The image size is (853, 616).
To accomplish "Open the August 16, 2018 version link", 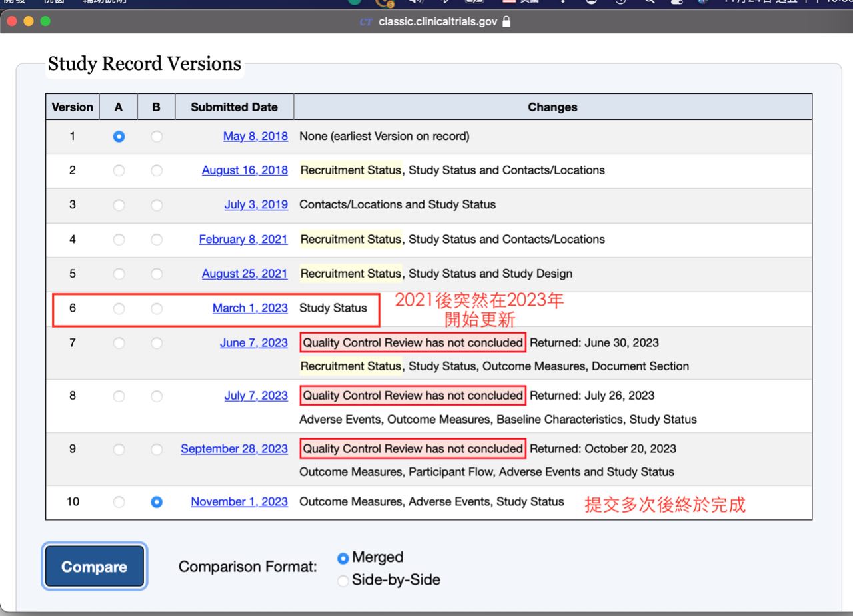I will pyautogui.click(x=245, y=170).
